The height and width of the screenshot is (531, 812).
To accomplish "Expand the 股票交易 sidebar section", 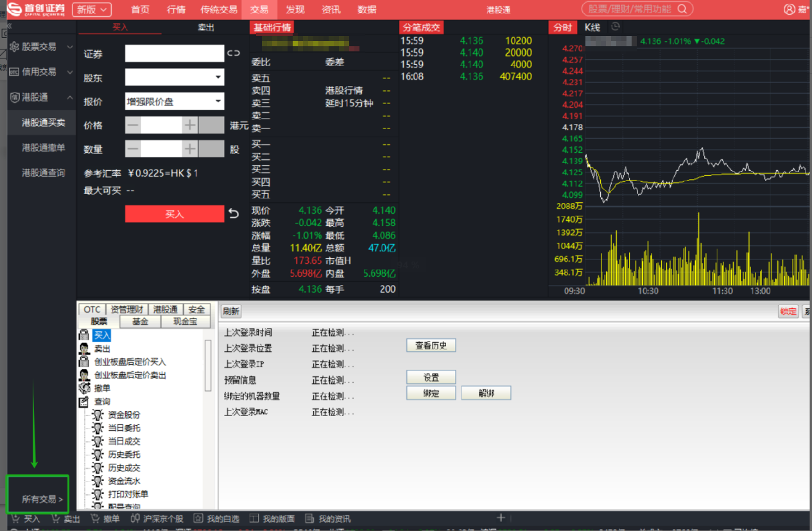I will pos(40,47).
